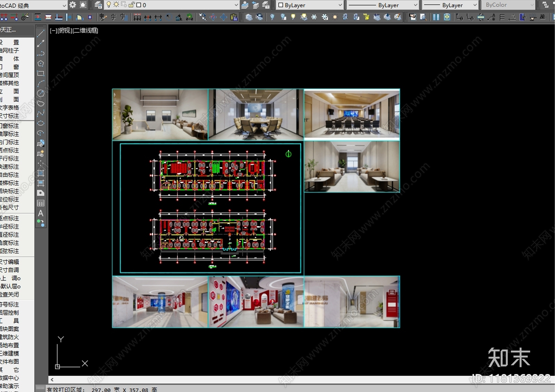Click the horizontal scrollbar left arrow

tap(52, 380)
